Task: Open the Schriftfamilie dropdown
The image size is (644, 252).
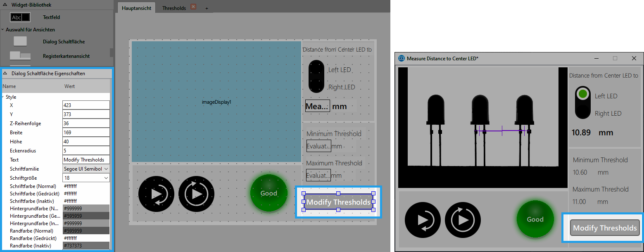Action: point(86,169)
